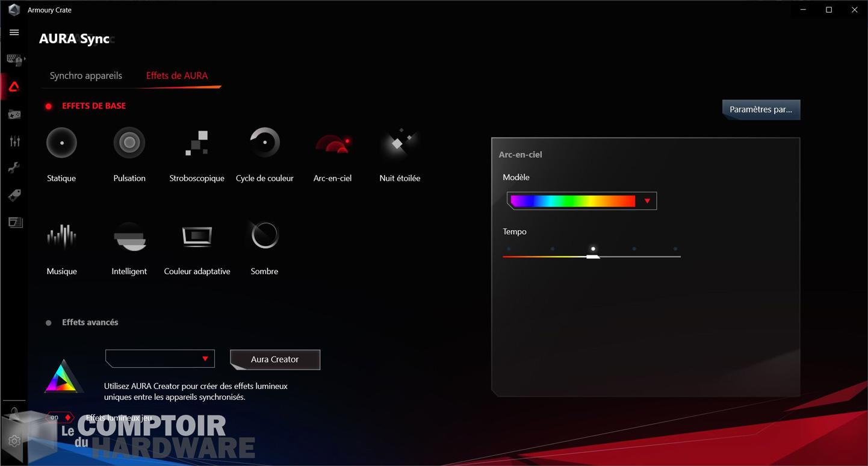Enable the Effets de base radio button
The height and width of the screenshot is (466, 868).
(49, 107)
